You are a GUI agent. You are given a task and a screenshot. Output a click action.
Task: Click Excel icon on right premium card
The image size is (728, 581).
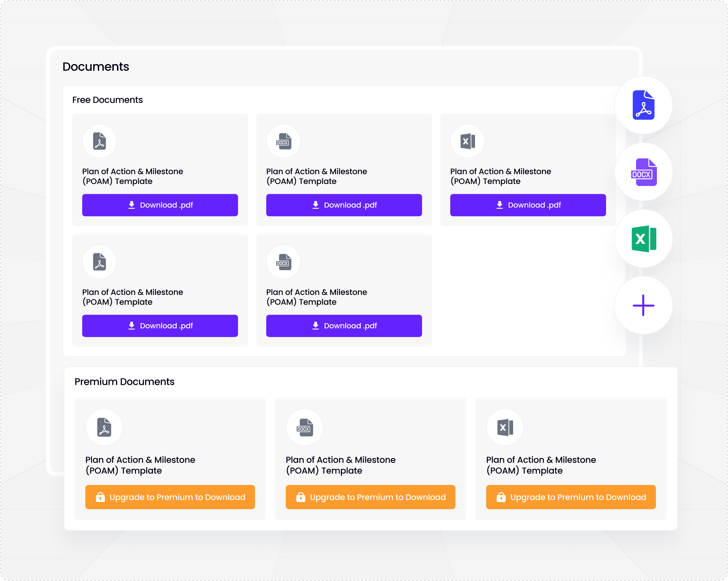(505, 427)
